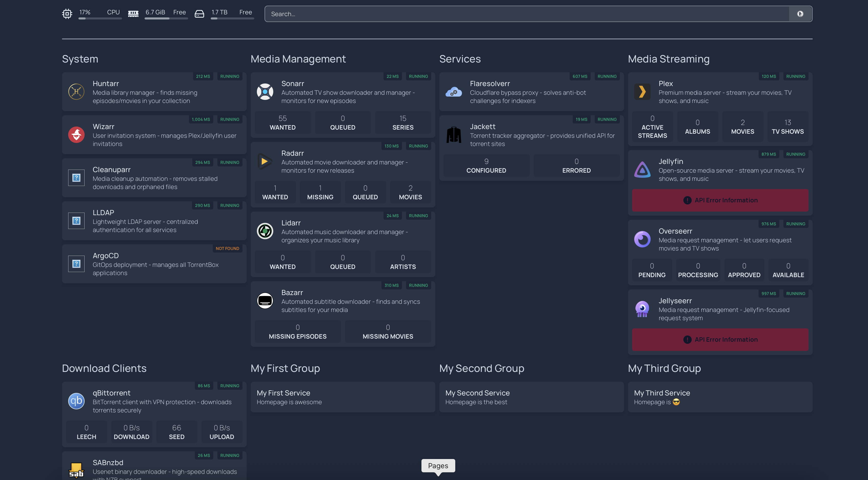Show Jellyfin API Error Information

pyautogui.click(x=720, y=200)
